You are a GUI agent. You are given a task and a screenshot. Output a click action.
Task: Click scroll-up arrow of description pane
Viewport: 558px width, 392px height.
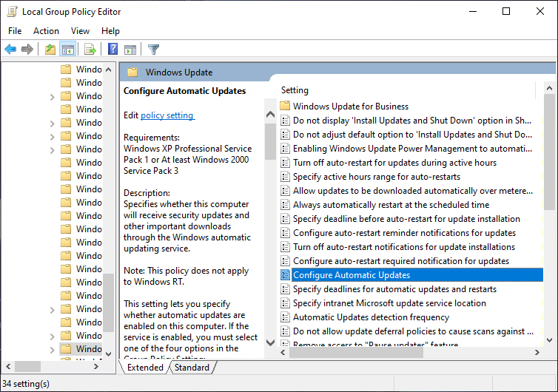pyautogui.click(x=270, y=115)
